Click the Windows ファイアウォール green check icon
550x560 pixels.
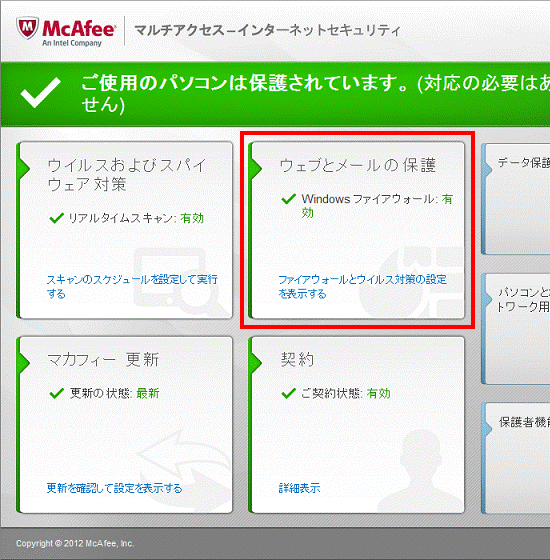pyautogui.click(x=289, y=199)
